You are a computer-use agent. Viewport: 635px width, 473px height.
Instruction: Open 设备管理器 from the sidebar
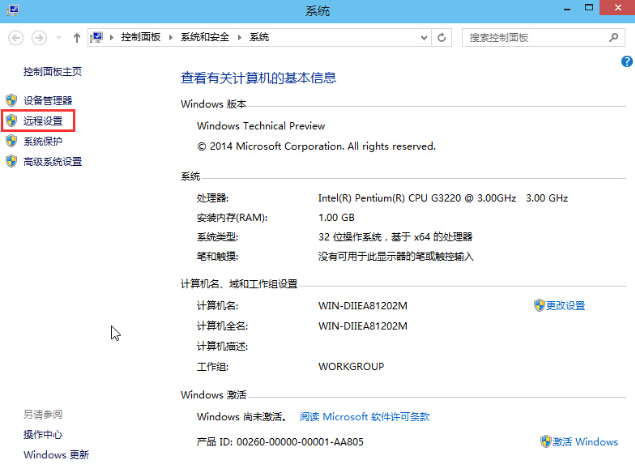47,101
